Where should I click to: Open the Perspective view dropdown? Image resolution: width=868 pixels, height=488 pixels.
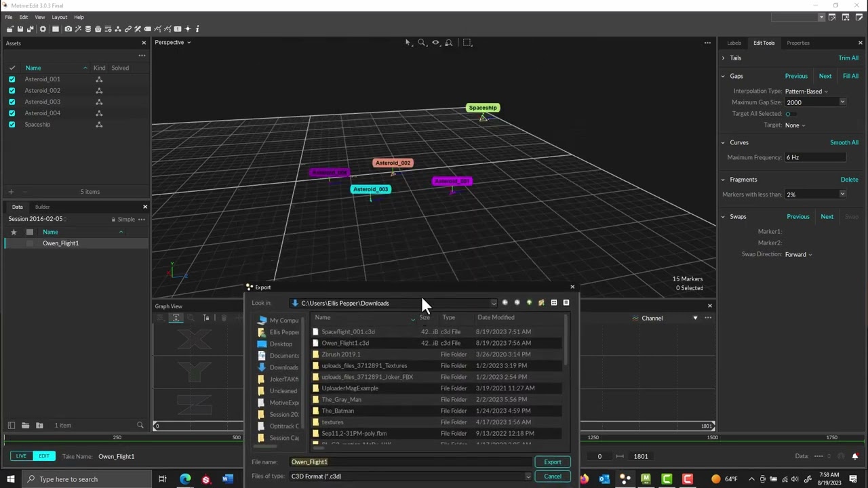pos(172,42)
